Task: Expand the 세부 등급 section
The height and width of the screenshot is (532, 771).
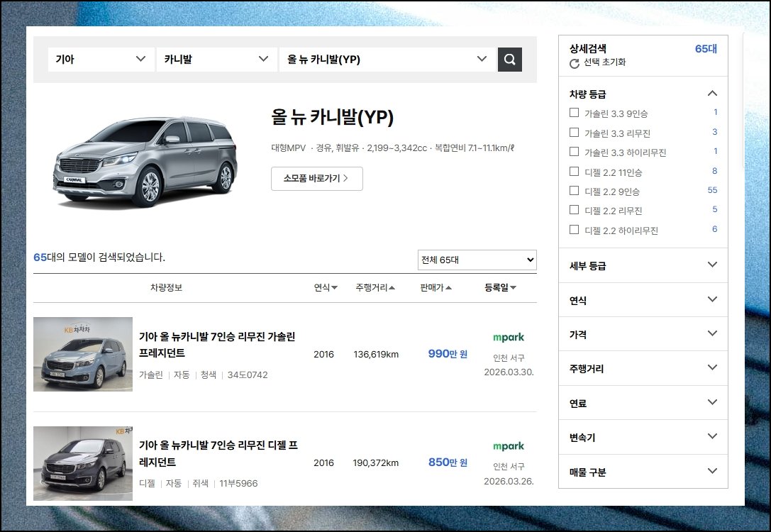Action: click(712, 265)
